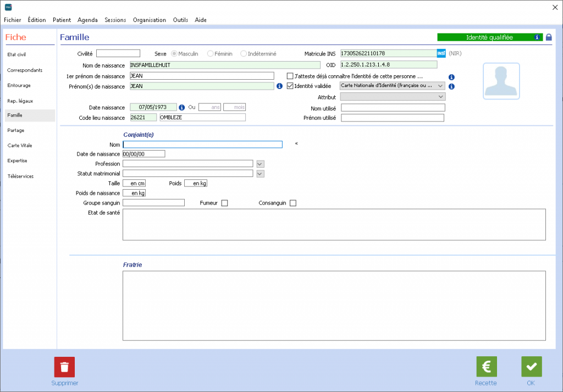The height and width of the screenshot is (392, 563).
Task: Open the Édition menu
Action: click(37, 20)
